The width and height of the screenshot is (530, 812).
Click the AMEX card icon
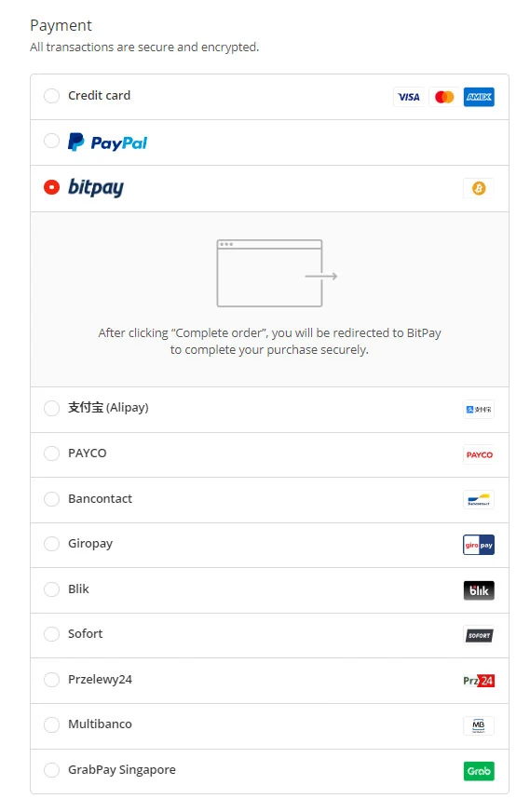tap(479, 97)
